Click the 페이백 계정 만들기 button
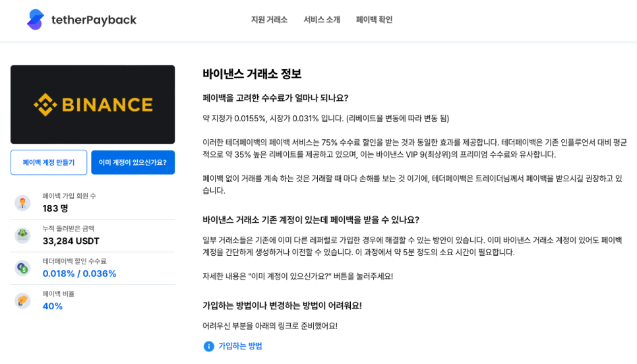 coord(49,162)
